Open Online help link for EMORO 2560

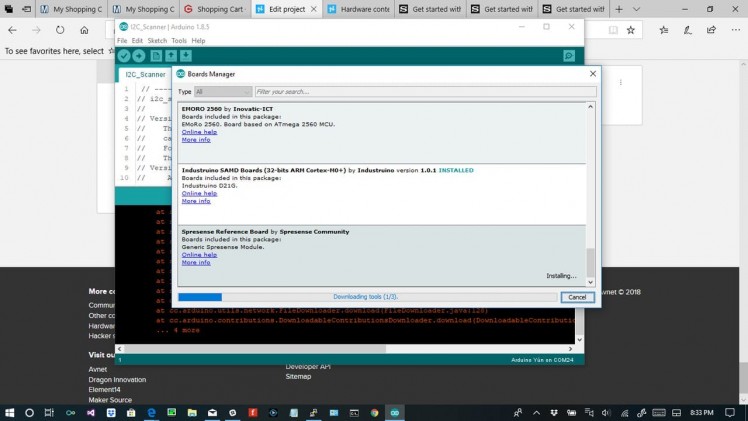coord(199,132)
